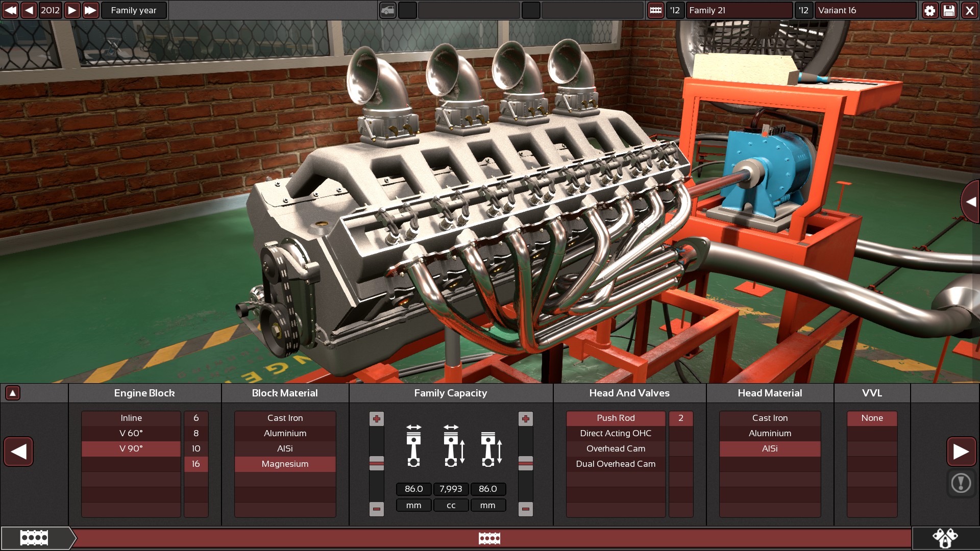The height and width of the screenshot is (551, 980).
Task: Select 8 cylinders in the Engine Block list
Action: [196, 433]
